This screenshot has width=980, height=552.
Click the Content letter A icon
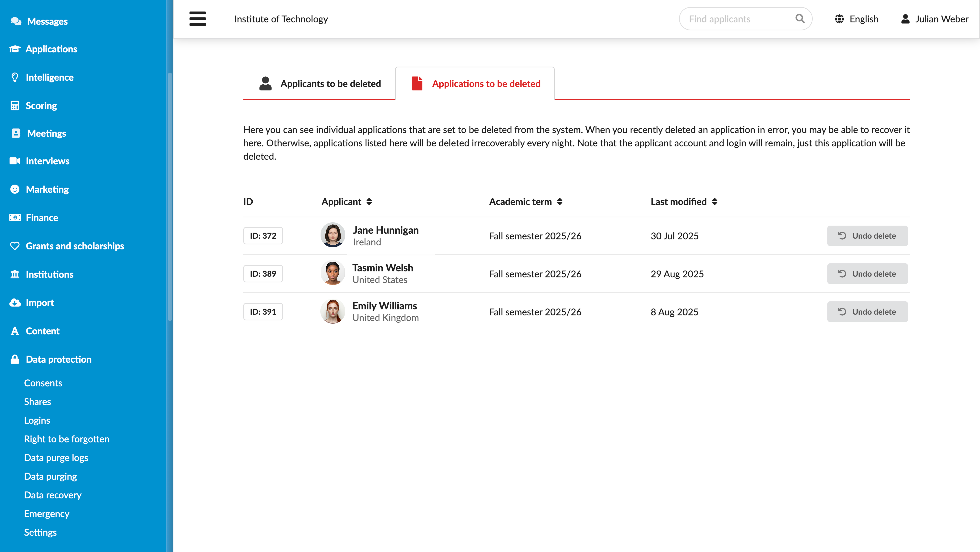pyautogui.click(x=15, y=331)
